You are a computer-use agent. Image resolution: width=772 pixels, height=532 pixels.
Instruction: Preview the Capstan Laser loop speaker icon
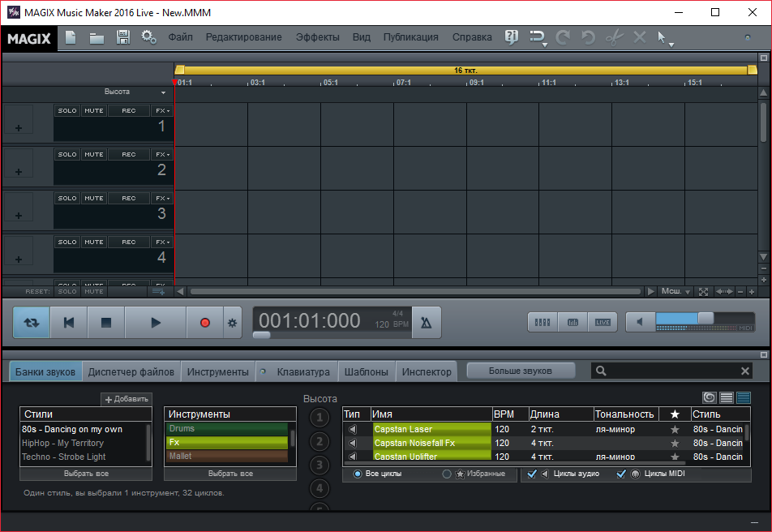coord(353,429)
